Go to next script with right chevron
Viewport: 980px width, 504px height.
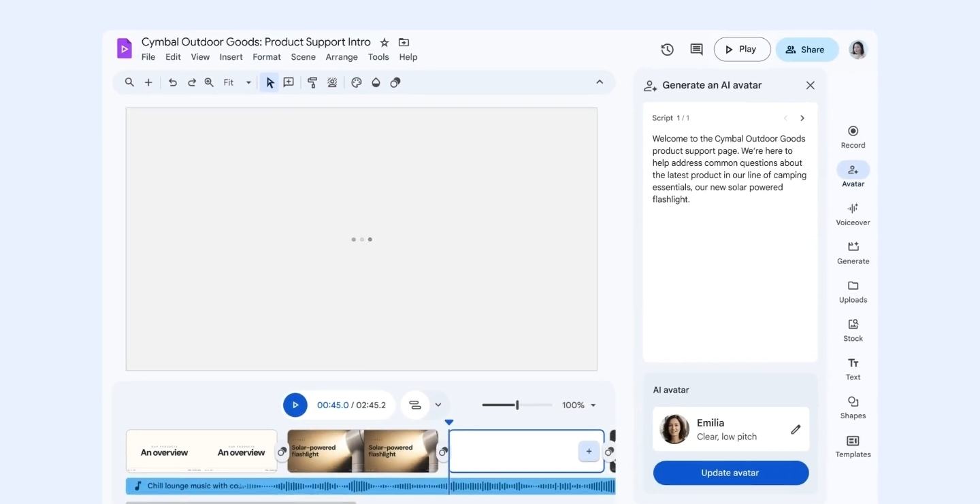[802, 118]
